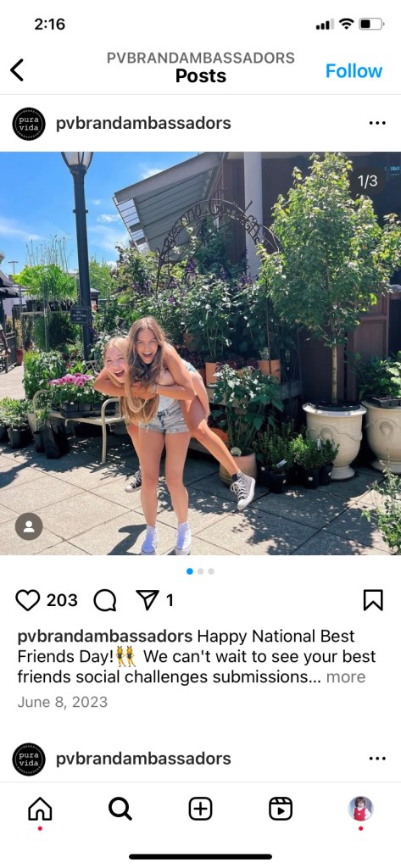The width and height of the screenshot is (401, 868).
Task: Open comments with the speech bubble icon
Action: tap(105, 600)
